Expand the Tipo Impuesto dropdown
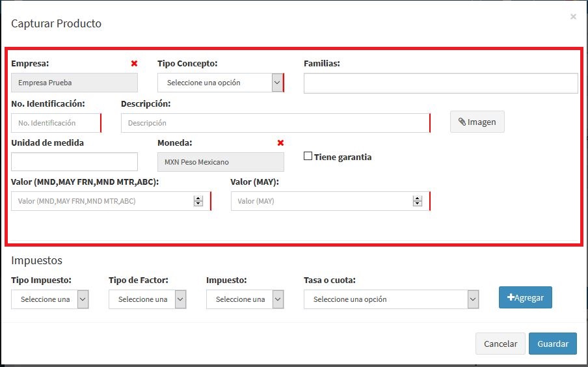Screen dimensions: 588x367 [x=49, y=299]
